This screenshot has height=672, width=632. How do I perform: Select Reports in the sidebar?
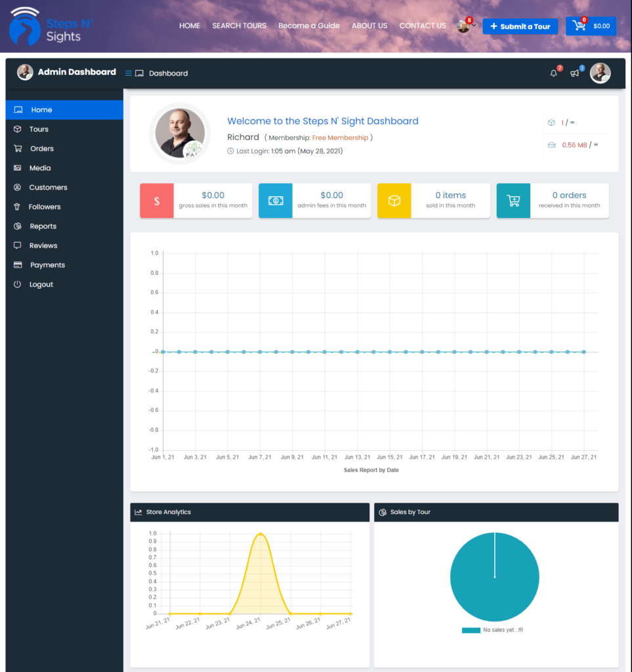tap(43, 226)
